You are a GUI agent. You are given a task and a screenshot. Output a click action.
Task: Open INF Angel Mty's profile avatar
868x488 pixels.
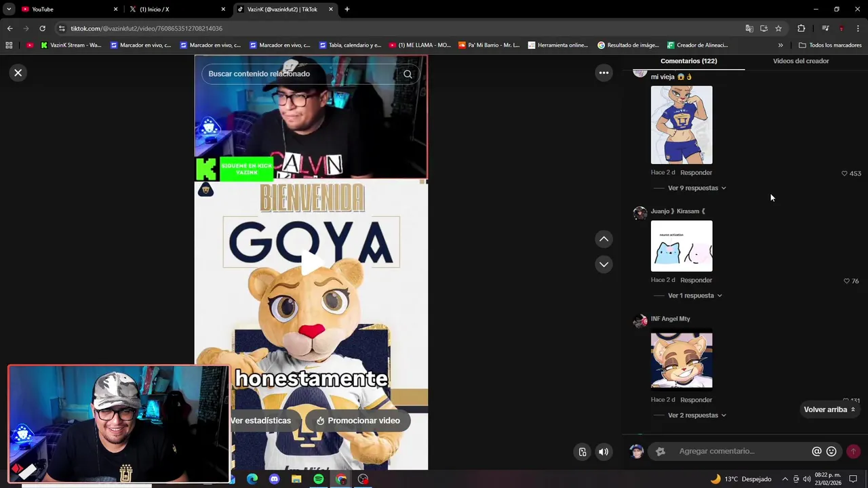[640, 321]
